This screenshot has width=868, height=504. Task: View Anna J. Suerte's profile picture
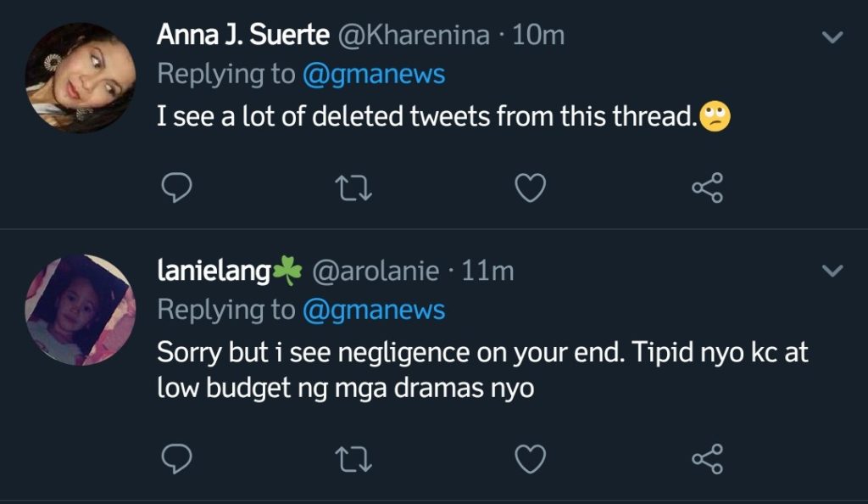pyautogui.click(x=81, y=77)
